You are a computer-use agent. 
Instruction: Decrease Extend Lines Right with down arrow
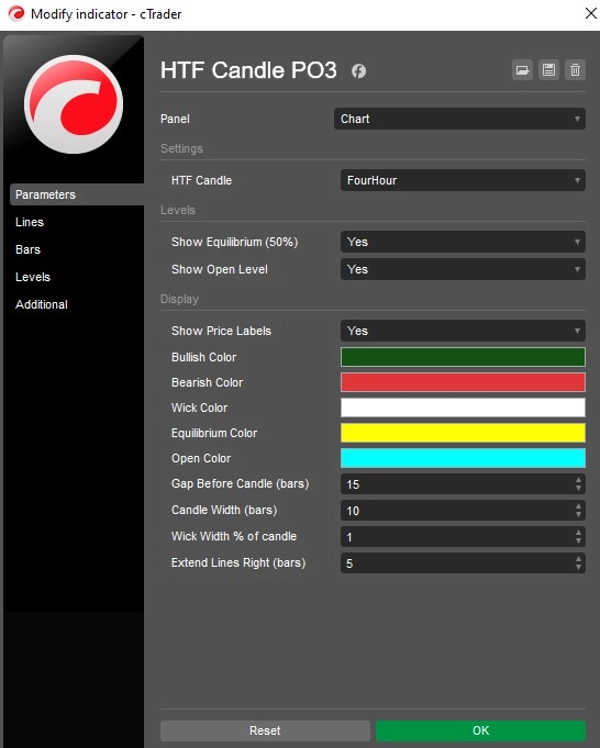click(578, 567)
